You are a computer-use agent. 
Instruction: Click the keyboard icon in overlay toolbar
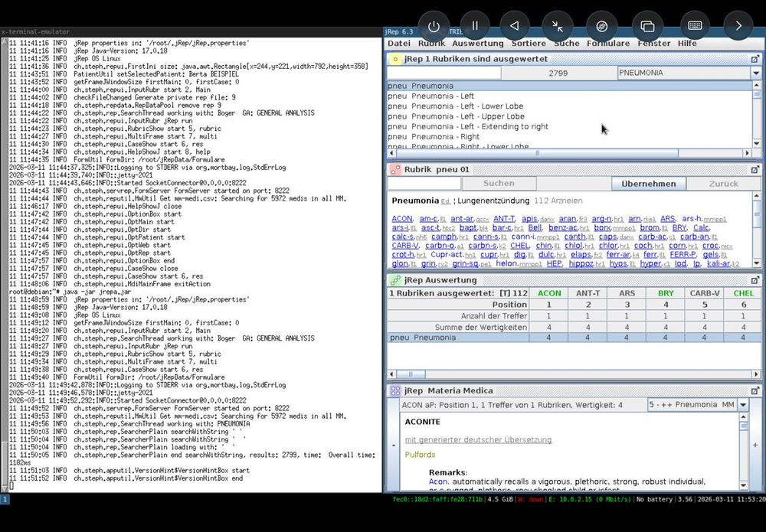click(695, 26)
